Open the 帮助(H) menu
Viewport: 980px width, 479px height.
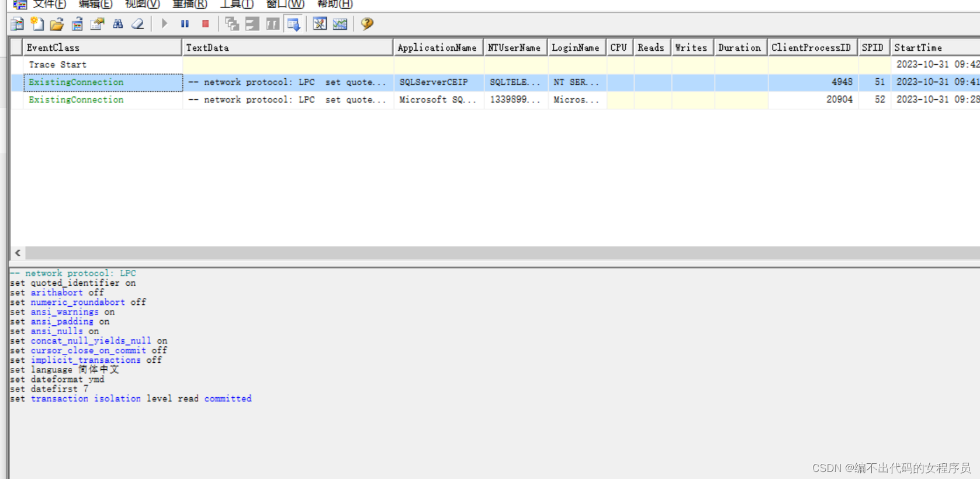point(335,4)
